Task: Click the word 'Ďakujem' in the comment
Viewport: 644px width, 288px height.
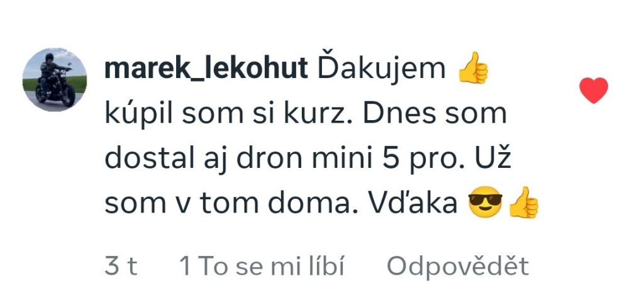Action: pos(382,68)
